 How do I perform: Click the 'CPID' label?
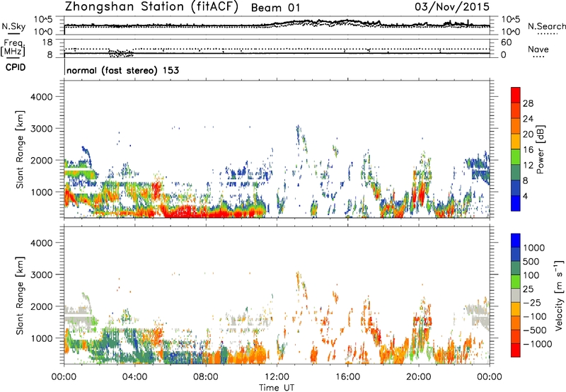point(16,67)
